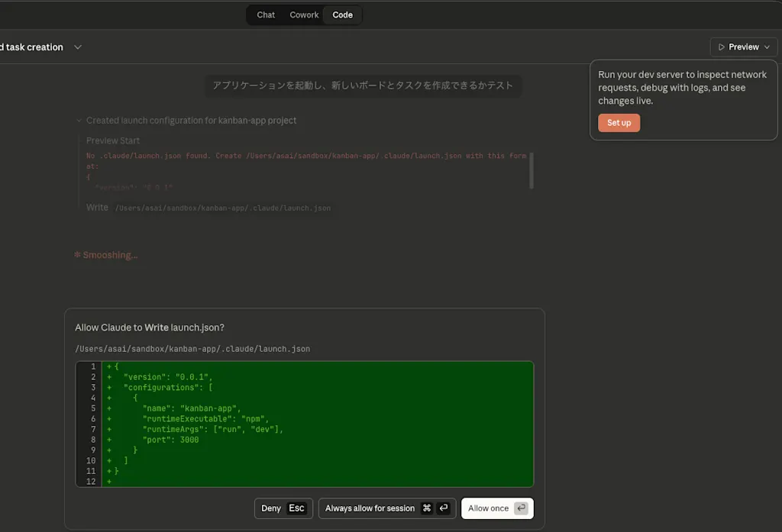Click the play icon in the Preview button
782x532 pixels.
point(721,47)
